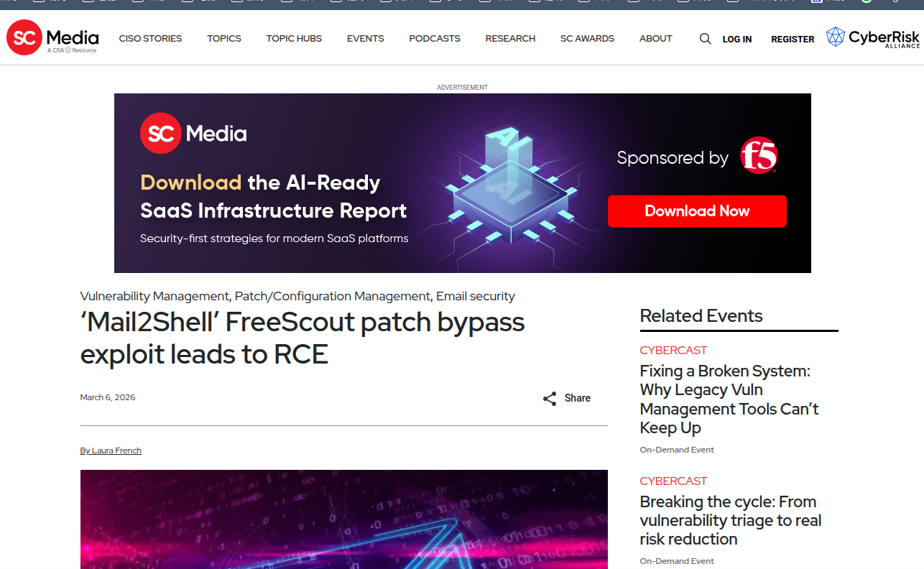Open the Patch/Configuration Management category
Screen dimensions: 924x569
(333, 296)
